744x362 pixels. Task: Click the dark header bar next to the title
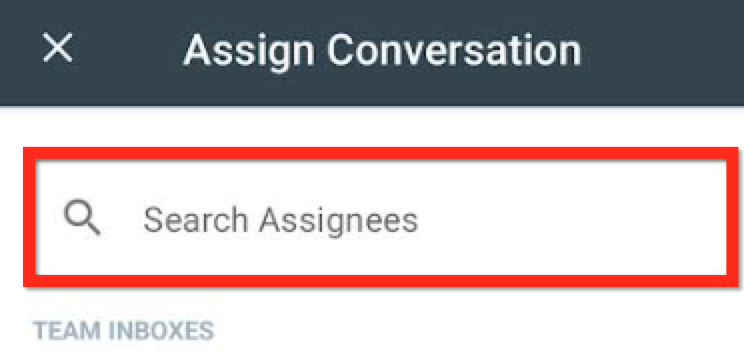[x=664, y=50]
